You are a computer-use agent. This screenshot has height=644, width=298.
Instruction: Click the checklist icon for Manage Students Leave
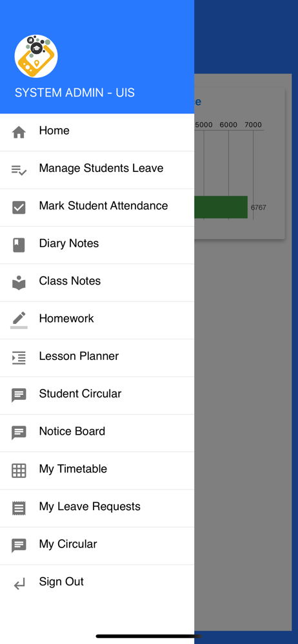point(19,170)
